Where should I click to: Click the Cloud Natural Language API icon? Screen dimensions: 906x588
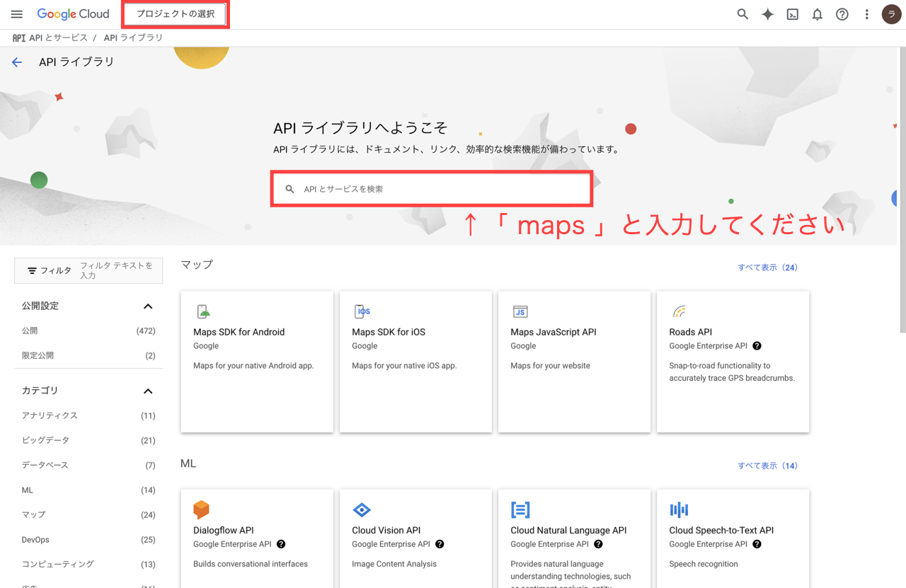520,509
